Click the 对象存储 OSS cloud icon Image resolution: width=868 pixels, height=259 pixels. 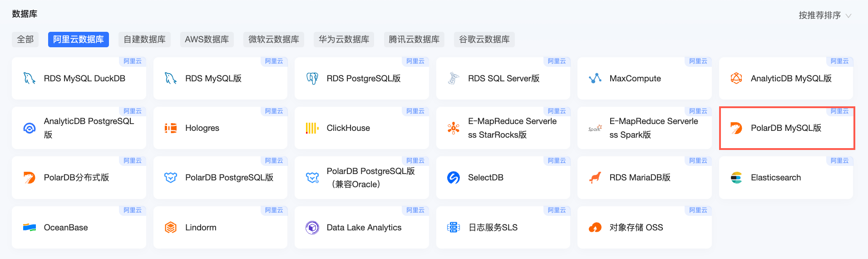(595, 227)
